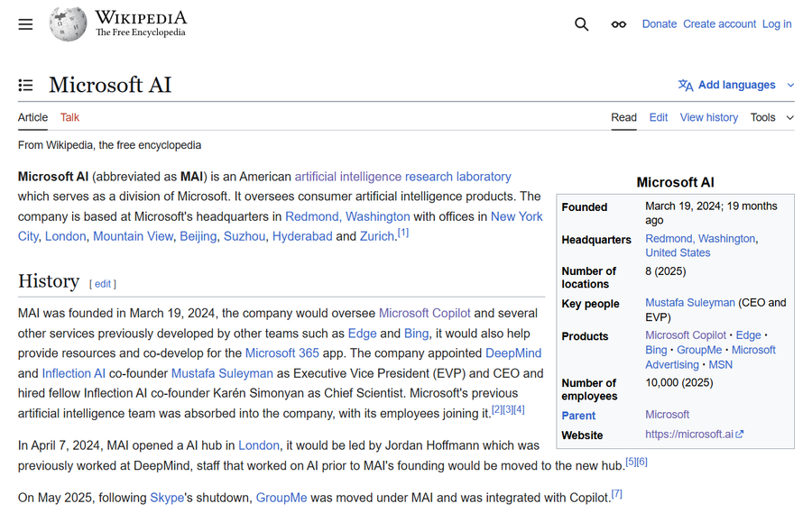Select the infobox value "10,000 (2025)"
The width and height of the screenshot is (812, 513).
coord(678,382)
